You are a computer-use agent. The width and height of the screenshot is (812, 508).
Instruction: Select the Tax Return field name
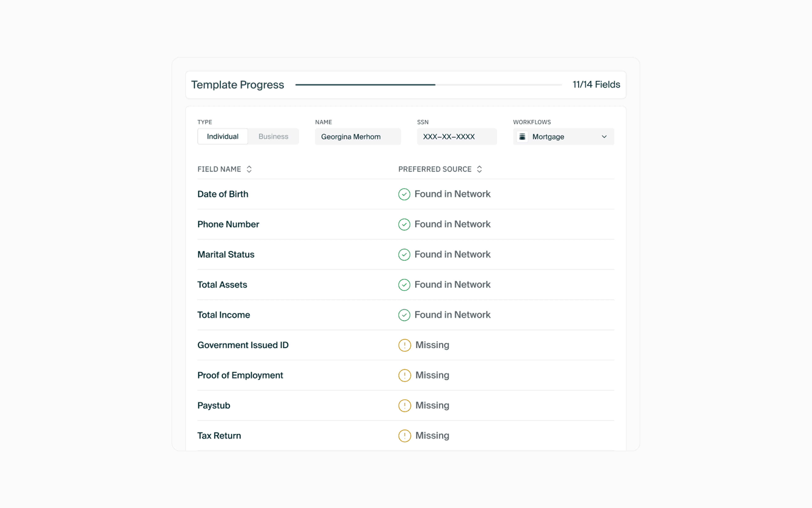coord(219,436)
